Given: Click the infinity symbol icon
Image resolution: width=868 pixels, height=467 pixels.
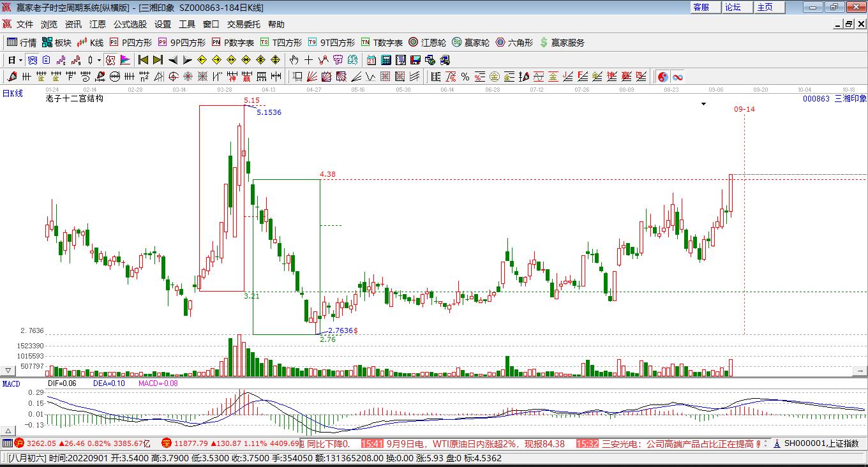Looking at the screenshot, I should click(x=678, y=77).
